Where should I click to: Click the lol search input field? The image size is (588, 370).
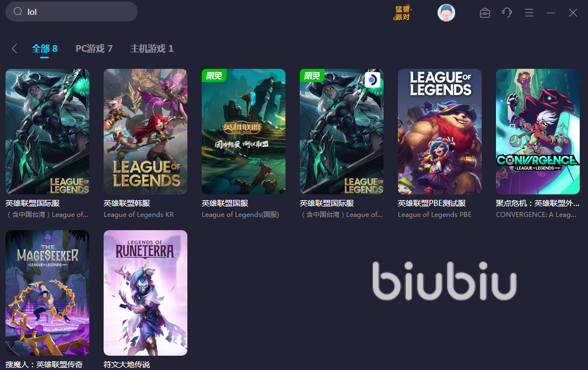[x=72, y=12]
